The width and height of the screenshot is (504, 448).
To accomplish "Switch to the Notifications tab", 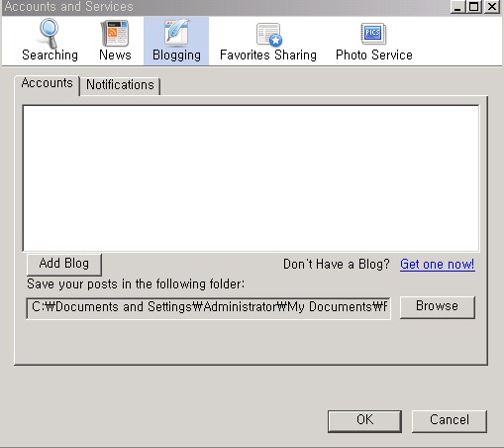I will point(120,85).
